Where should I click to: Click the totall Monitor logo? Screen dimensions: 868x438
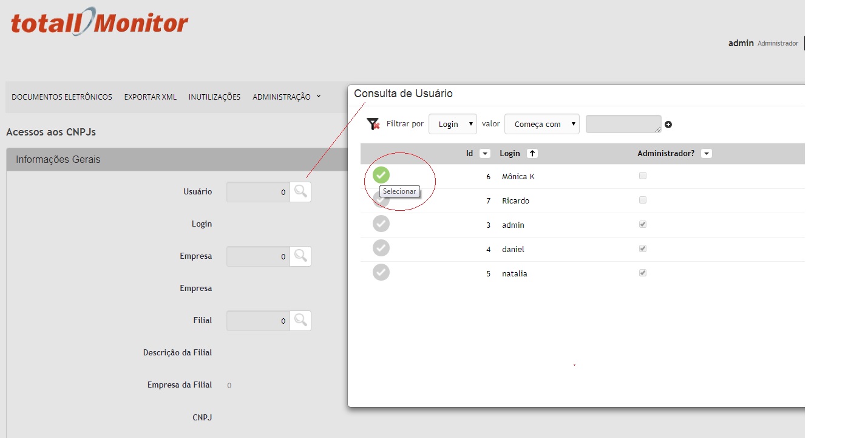click(100, 22)
